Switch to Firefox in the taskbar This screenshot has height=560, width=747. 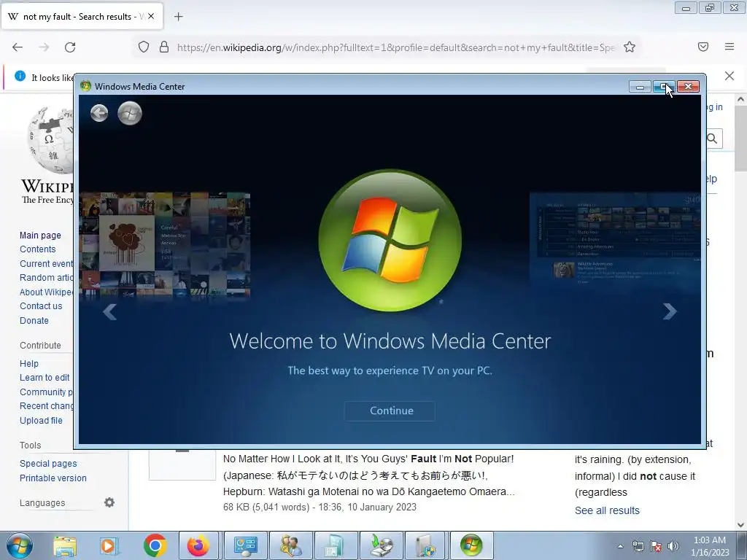(198, 545)
